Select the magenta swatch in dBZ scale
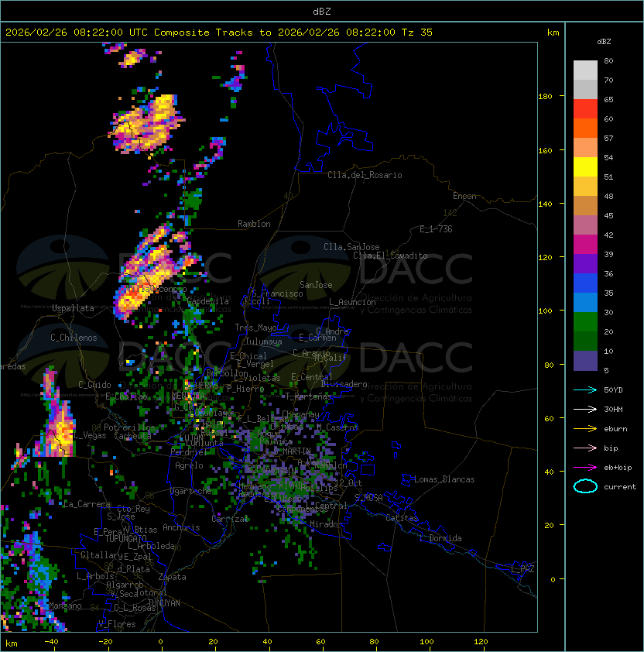 pyautogui.click(x=585, y=245)
